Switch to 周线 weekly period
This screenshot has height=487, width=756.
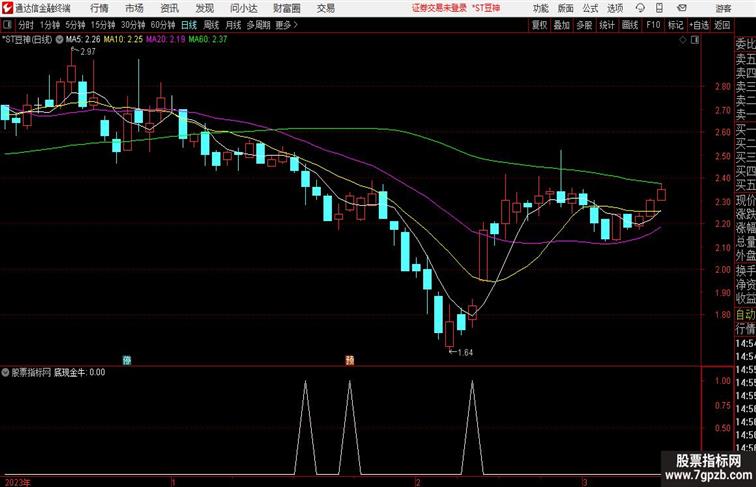pyautogui.click(x=211, y=25)
